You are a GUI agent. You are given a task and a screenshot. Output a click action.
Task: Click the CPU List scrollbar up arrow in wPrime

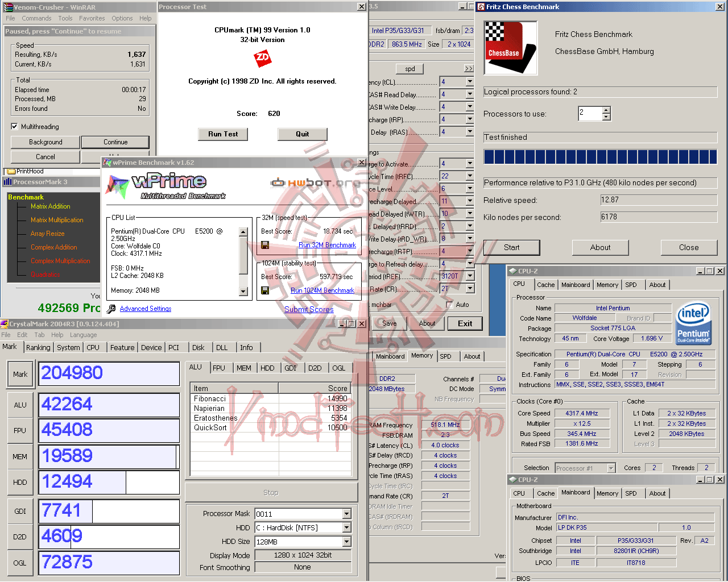tap(243, 232)
